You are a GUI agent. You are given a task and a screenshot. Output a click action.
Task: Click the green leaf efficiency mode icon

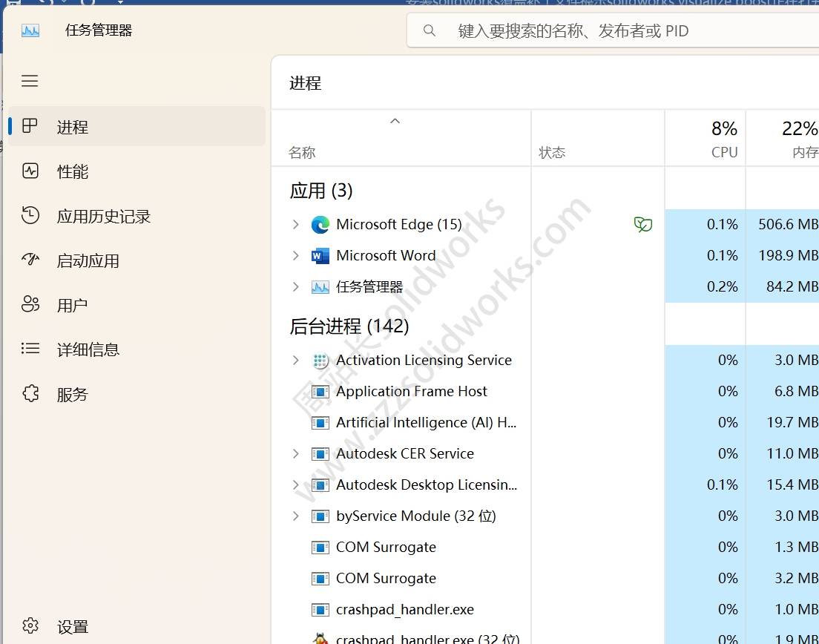[x=643, y=224]
